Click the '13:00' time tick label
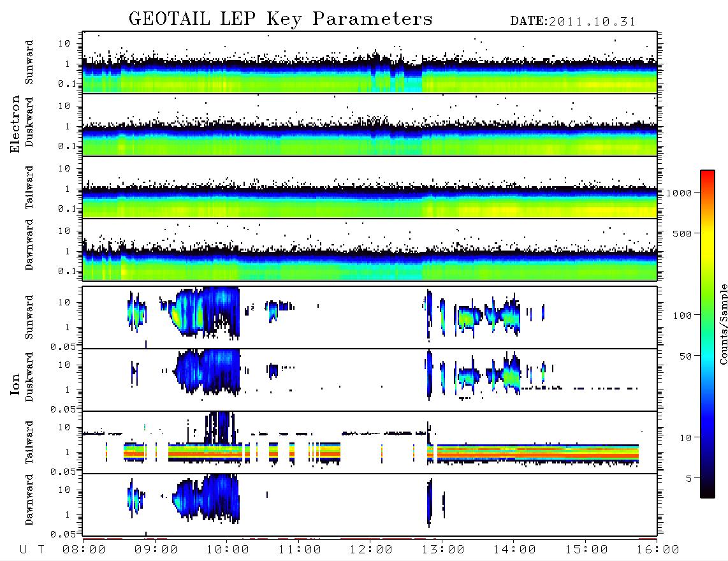 coord(443,550)
